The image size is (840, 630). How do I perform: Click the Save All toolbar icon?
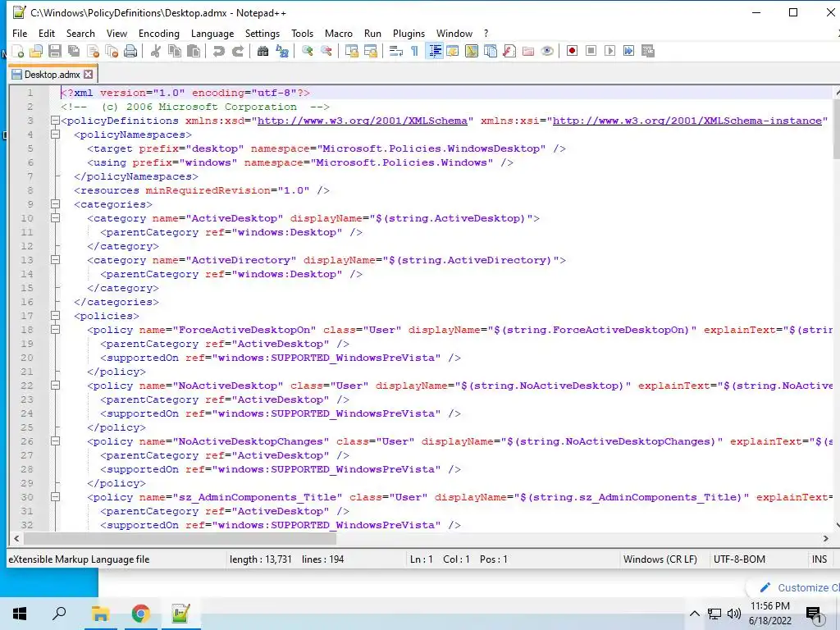click(74, 51)
